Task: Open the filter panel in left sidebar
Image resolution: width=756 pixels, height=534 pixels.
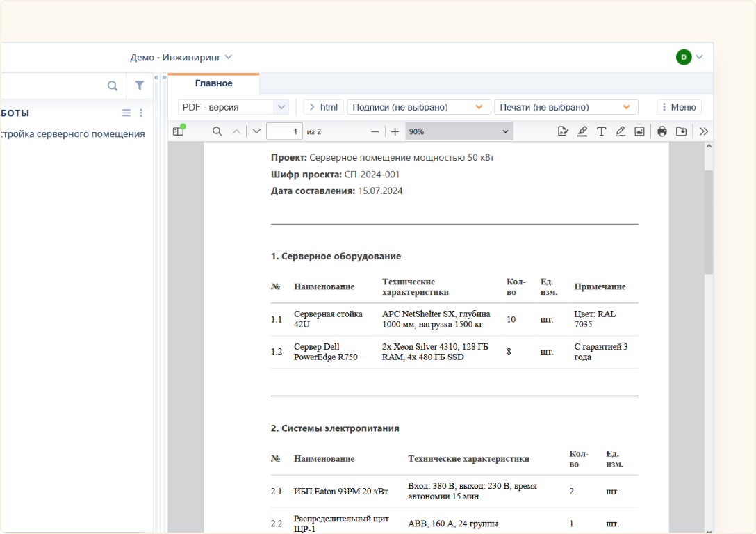Action: click(139, 85)
